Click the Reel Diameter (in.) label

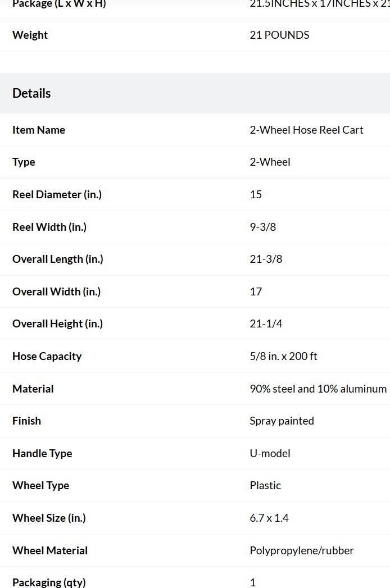pos(57,194)
